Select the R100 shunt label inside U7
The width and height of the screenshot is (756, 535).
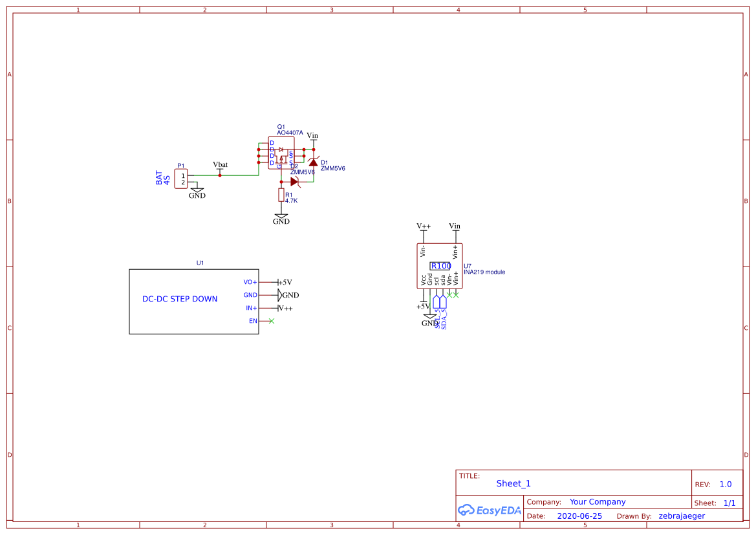pos(440,265)
